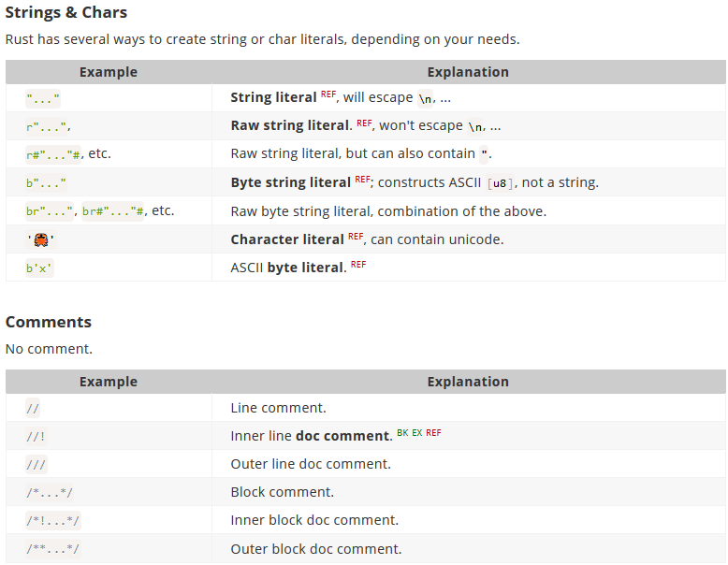Click the bold "Byte string literal" text
The image size is (728, 565).
[x=291, y=182]
